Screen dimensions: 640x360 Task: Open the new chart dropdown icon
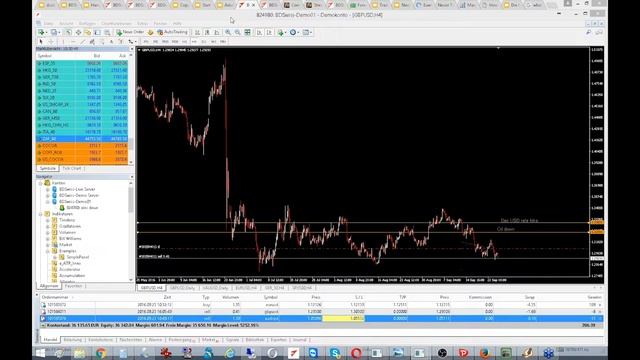(x=42, y=32)
